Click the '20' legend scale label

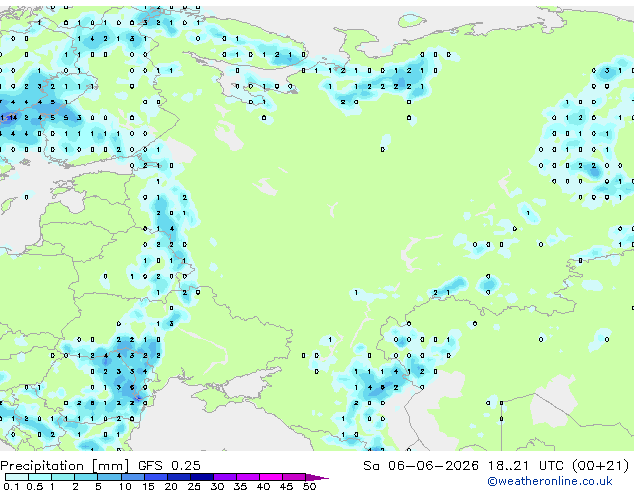[x=171, y=486]
